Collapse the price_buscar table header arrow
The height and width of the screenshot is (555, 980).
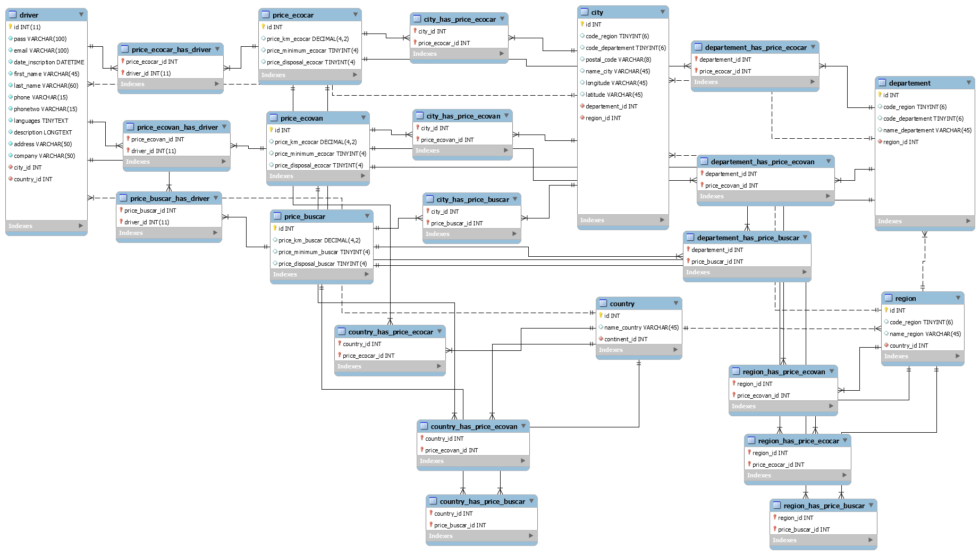(x=367, y=216)
